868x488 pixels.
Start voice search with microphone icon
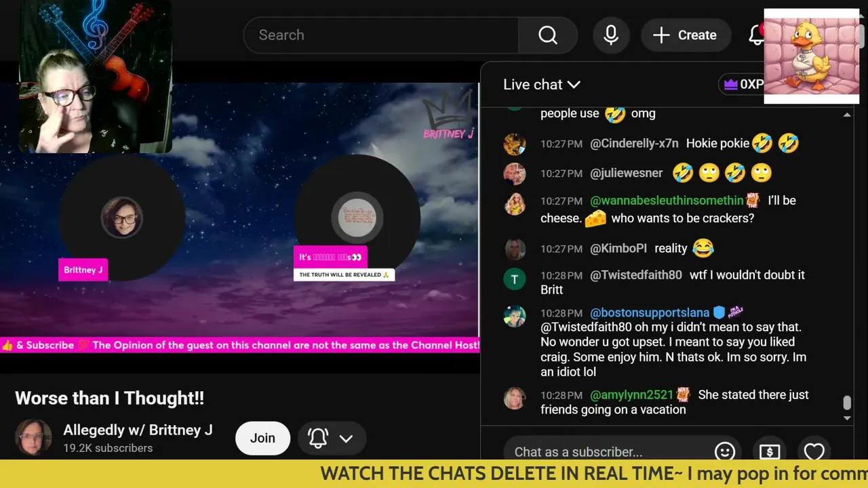pyautogui.click(x=611, y=35)
